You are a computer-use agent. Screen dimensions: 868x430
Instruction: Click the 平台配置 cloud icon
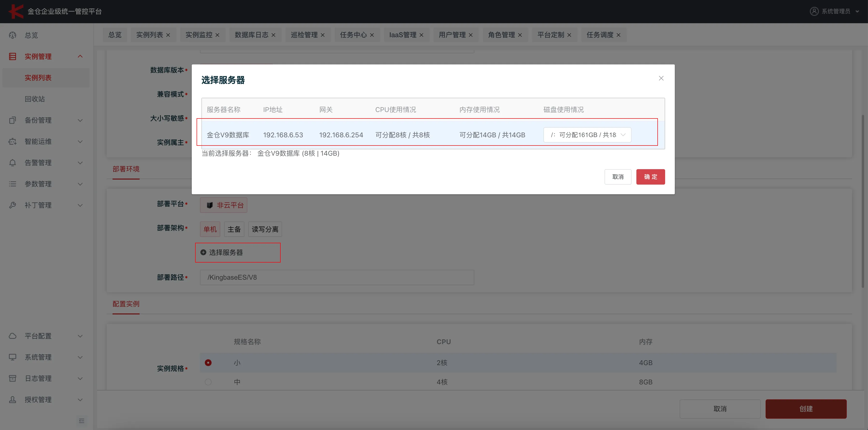13,336
